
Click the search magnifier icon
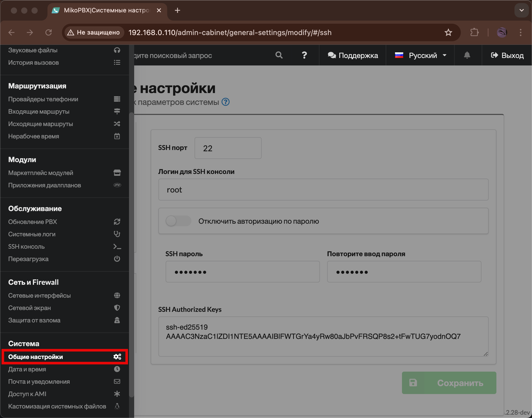279,55
